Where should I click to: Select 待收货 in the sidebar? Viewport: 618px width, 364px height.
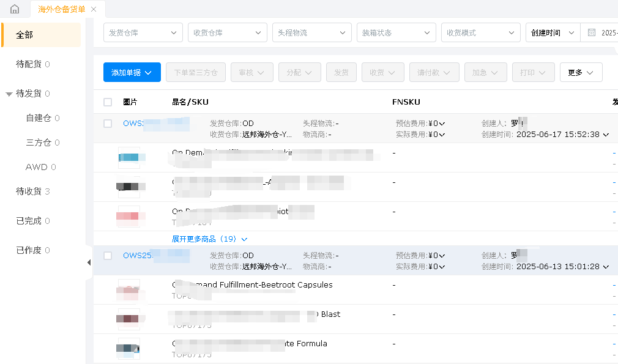pos(29,191)
